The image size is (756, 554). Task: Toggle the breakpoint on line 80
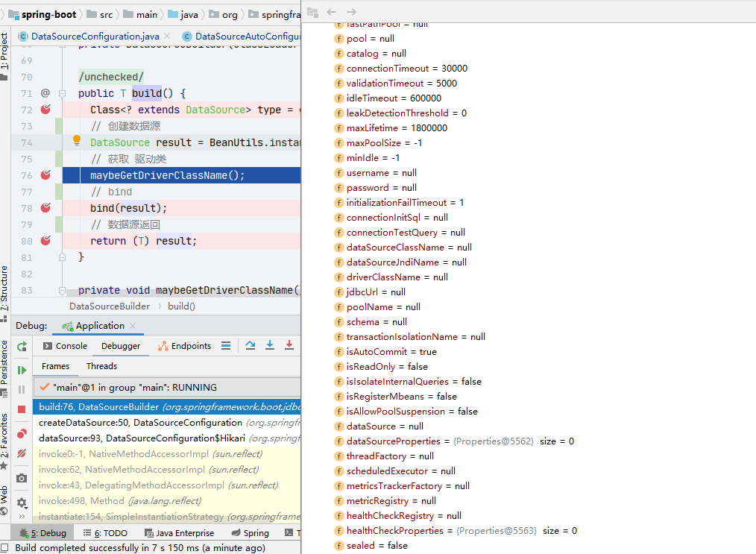tap(45, 241)
